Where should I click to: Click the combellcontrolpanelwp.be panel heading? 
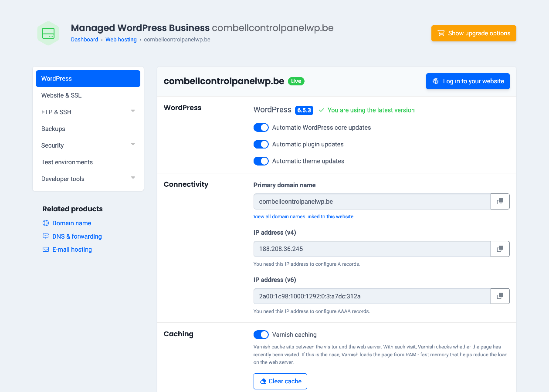224,81
